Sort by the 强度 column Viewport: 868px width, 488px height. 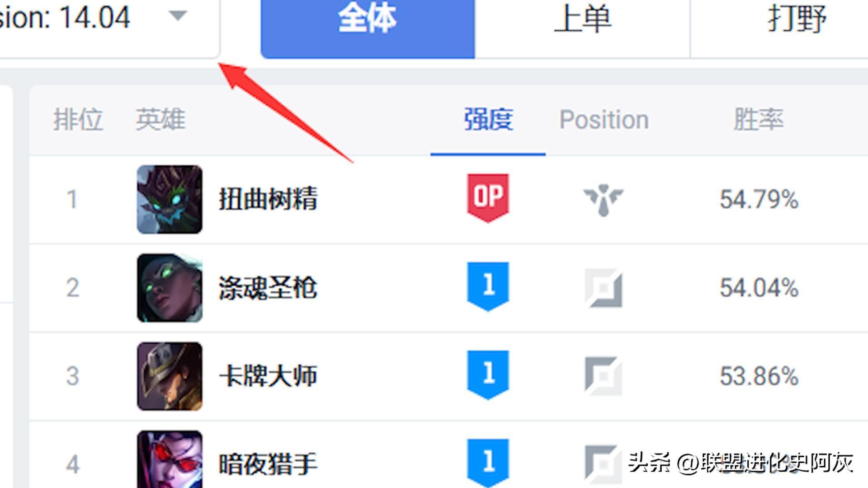click(x=488, y=120)
